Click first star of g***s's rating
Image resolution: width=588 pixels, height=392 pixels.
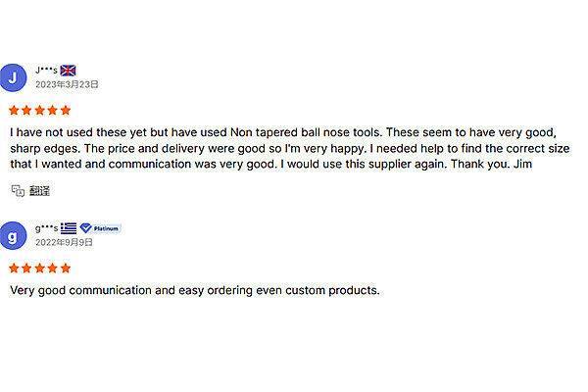click(15, 267)
